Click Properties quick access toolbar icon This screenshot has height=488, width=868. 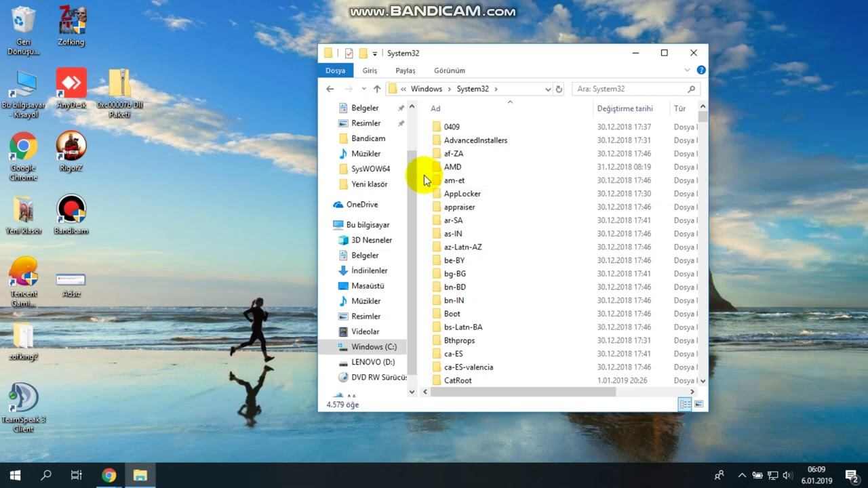point(349,53)
